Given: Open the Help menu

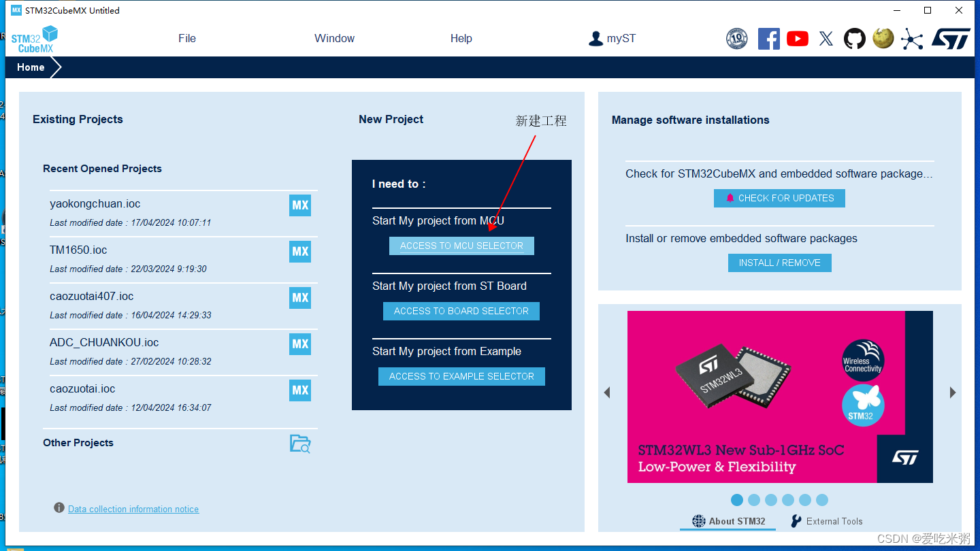Looking at the screenshot, I should point(461,39).
